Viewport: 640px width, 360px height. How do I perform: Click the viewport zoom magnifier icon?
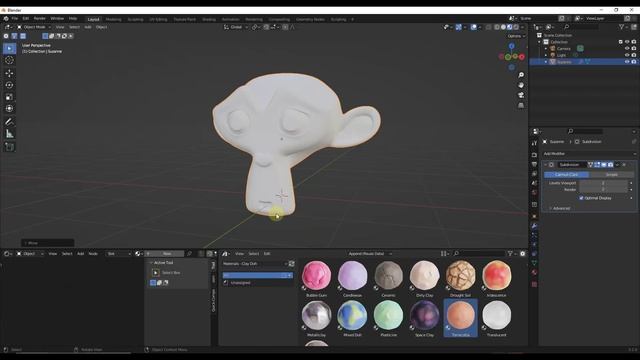click(521, 75)
